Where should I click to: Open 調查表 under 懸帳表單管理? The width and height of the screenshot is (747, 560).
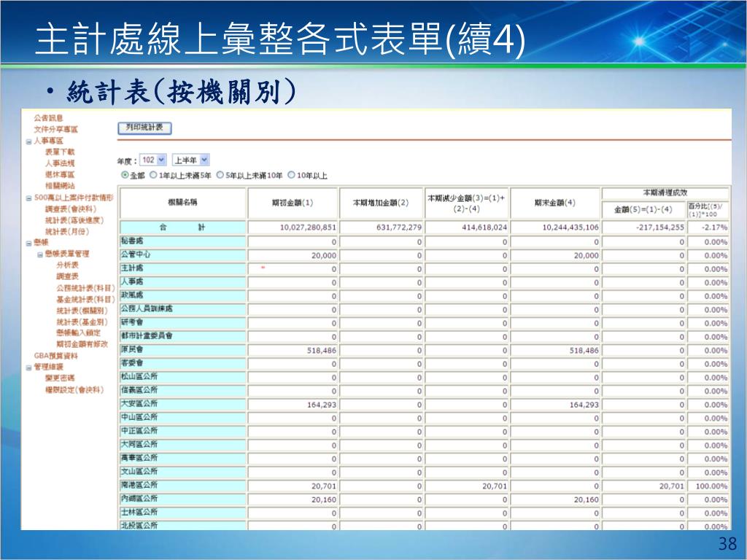(x=67, y=276)
